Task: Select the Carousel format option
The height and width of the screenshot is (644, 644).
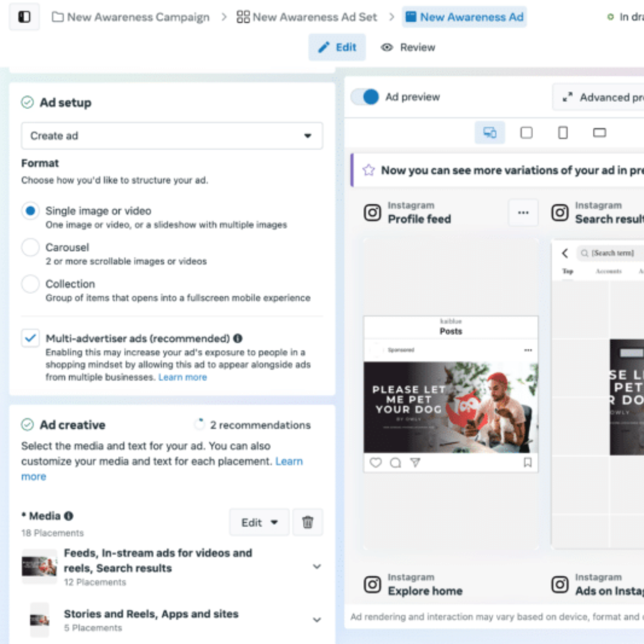Action: tap(30, 247)
